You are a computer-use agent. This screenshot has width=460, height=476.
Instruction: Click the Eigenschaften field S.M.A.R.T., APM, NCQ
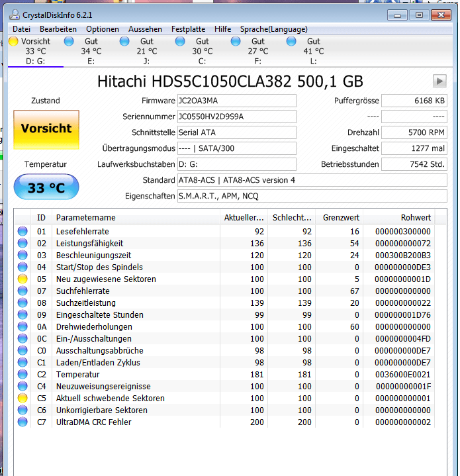[312, 196]
